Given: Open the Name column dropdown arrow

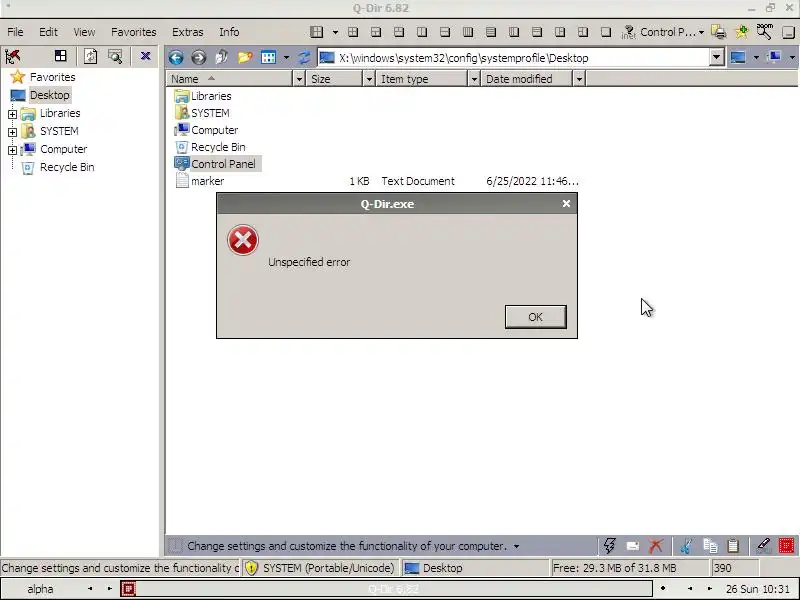Looking at the screenshot, I should coord(299,79).
